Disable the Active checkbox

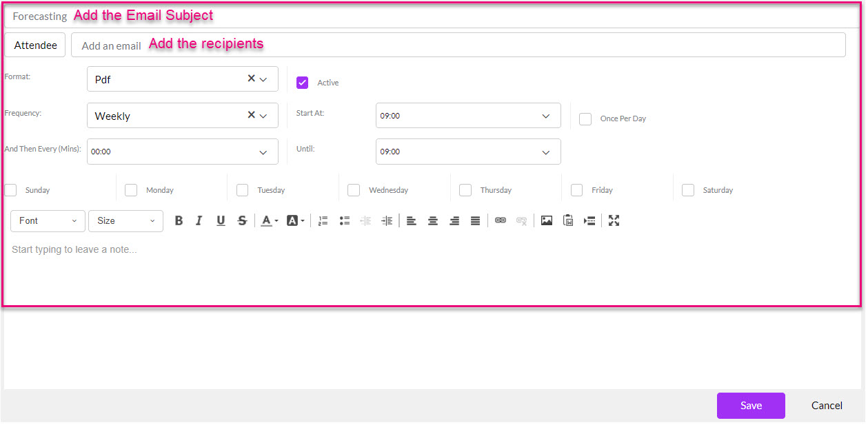302,82
